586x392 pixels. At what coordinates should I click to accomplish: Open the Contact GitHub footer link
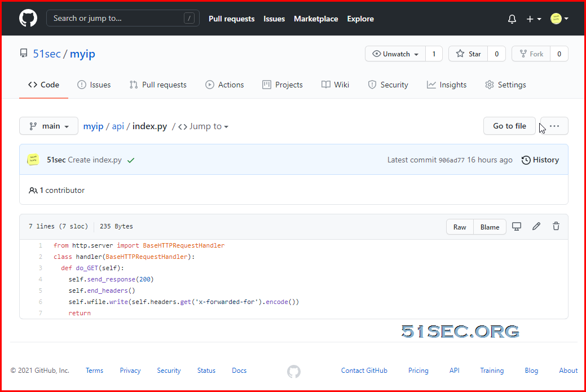tap(364, 371)
